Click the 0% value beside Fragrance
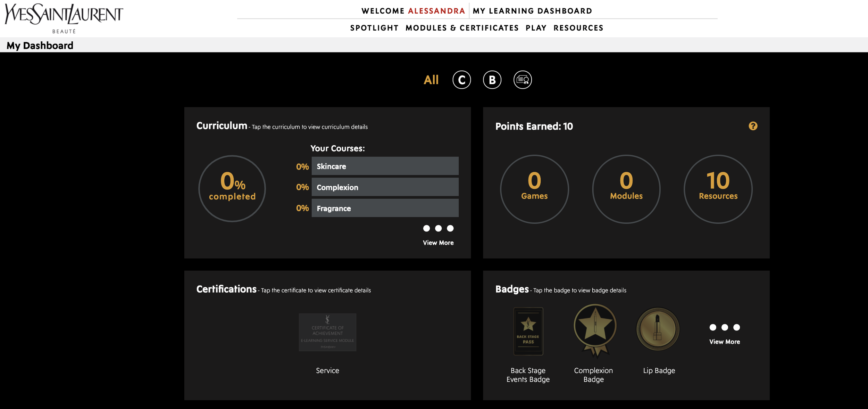The image size is (868, 409). click(x=302, y=208)
